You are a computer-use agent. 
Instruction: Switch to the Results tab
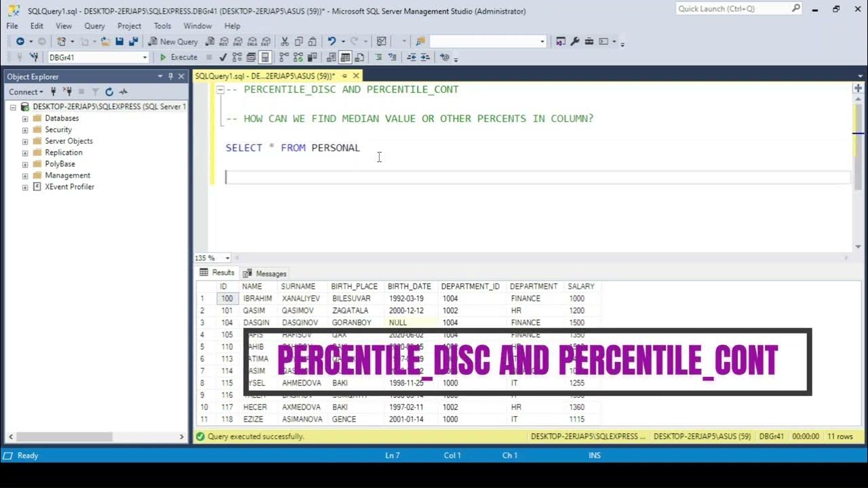(217, 272)
